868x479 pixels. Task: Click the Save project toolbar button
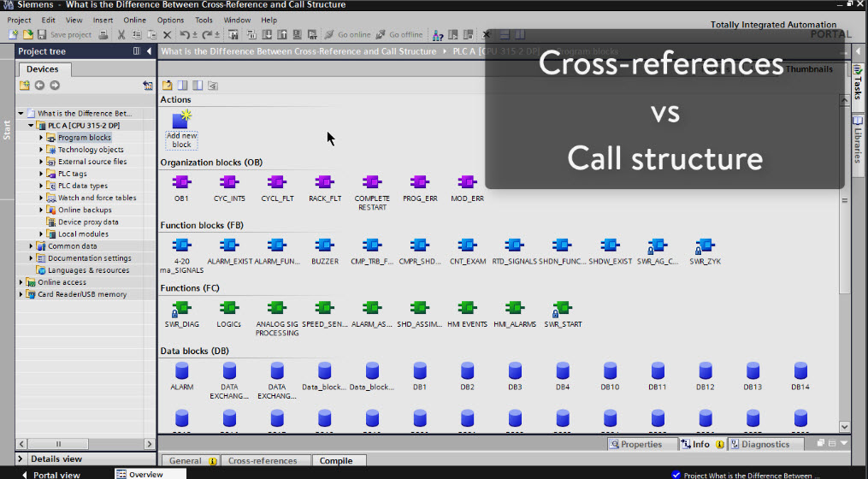tap(64, 34)
